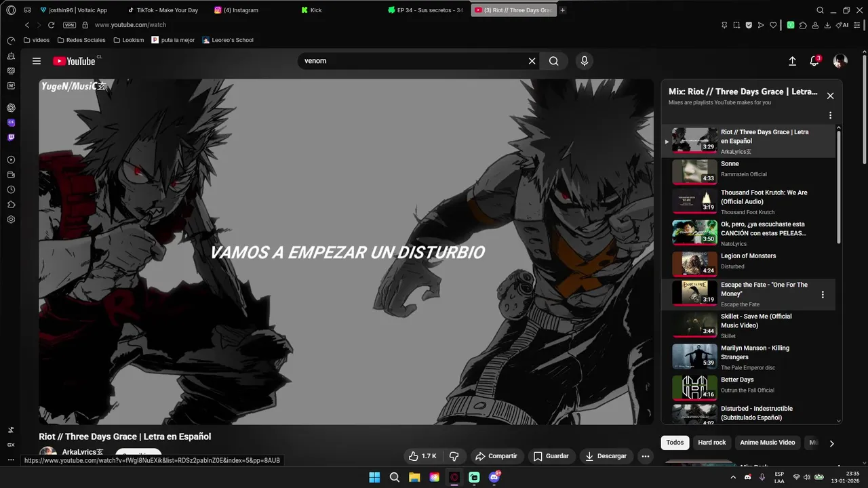Select the Hard rock filter chip

click(712, 443)
